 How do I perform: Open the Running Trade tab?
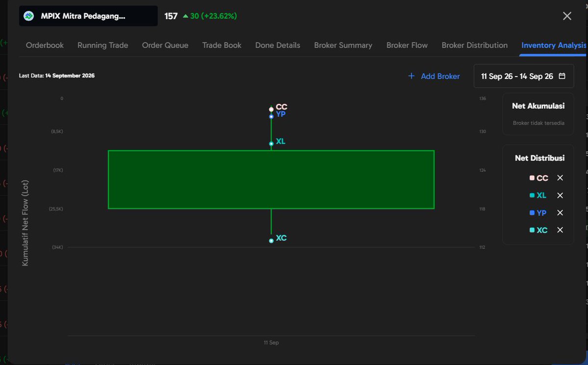tap(103, 45)
